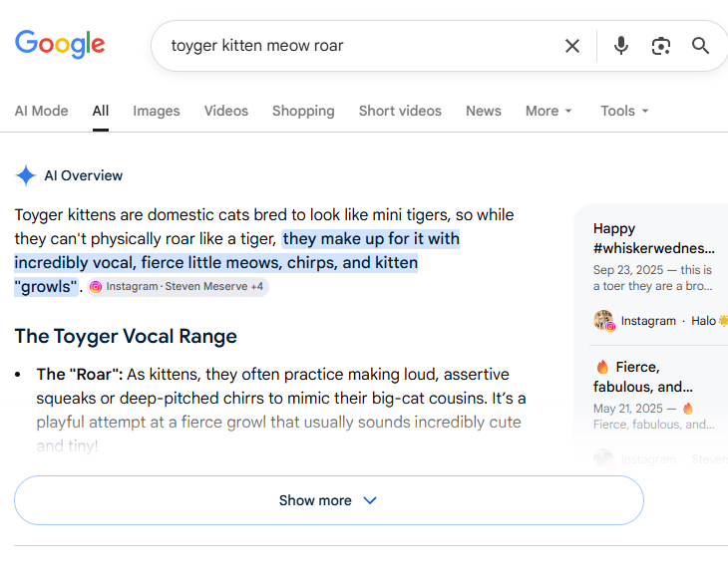Expand the Tools dropdown
The image size is (728, 585).
click(624, 111)
